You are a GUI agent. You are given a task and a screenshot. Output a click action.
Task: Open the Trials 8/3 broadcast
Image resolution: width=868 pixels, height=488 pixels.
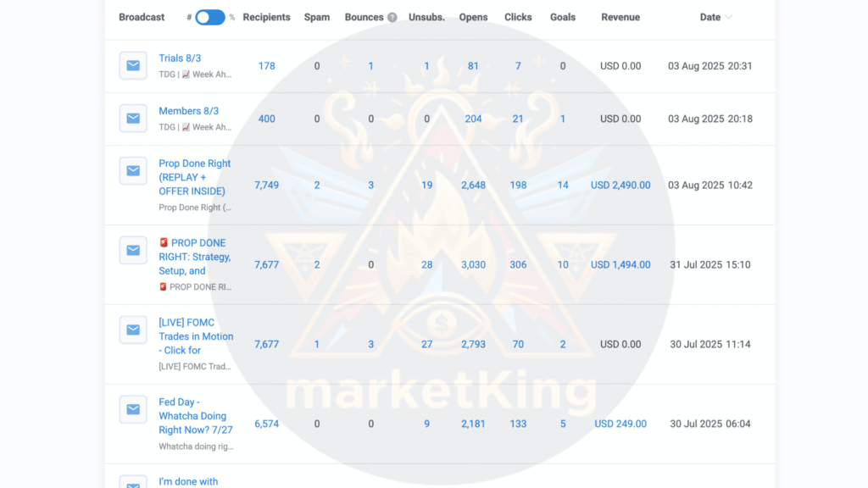point(180,58)
